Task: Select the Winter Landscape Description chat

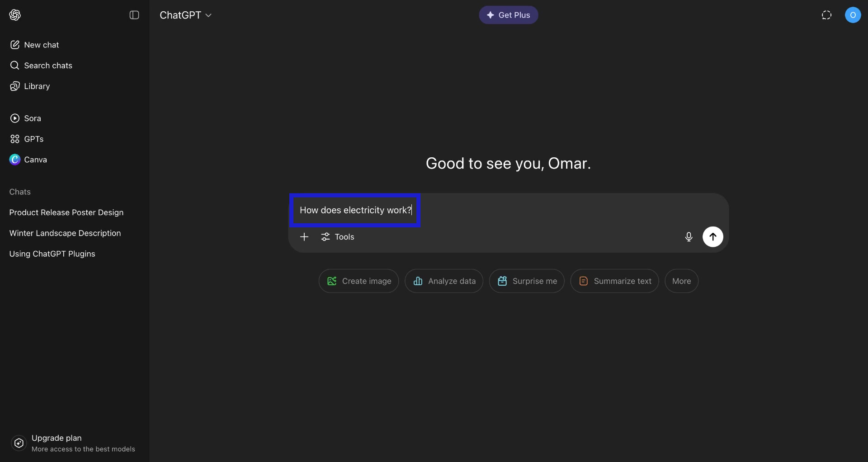Action: tap(65, 233)
